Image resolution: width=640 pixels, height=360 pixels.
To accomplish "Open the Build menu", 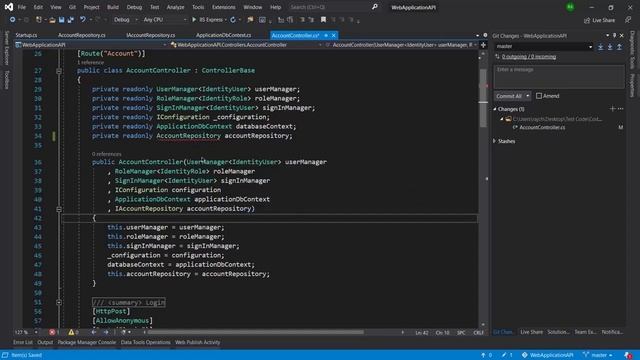I will point(113,7).
